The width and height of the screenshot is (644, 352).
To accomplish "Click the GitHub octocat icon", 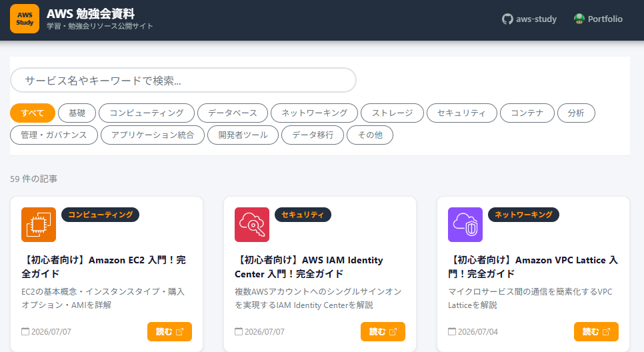I will click(x=507, y=19).
